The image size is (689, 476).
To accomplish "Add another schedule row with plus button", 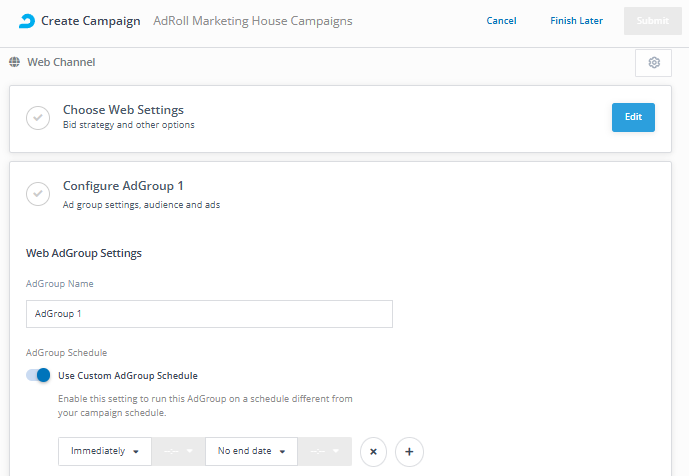I will pos(409,451).
